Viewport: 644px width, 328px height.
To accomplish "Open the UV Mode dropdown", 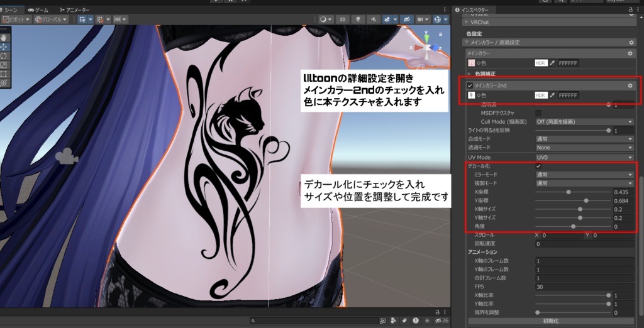I will point(584,158).
